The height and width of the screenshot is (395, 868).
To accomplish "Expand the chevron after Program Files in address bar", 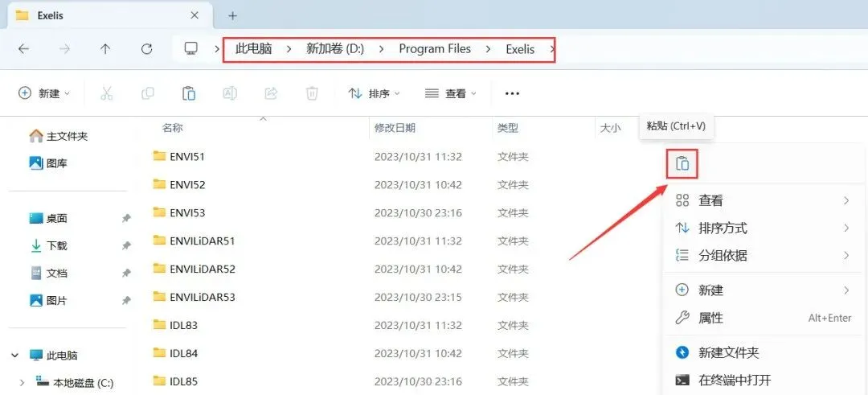I will tap(488, 49).
